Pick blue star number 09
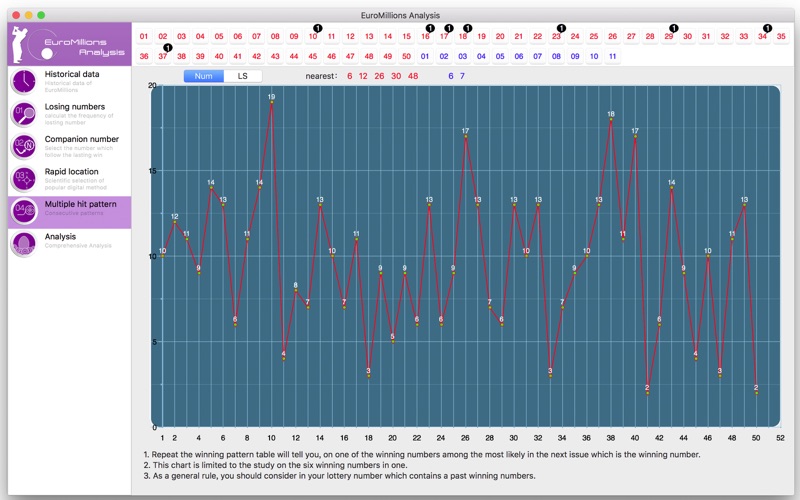Image resolution: width=800 pixels, height=500 pixels. (575, 56)
